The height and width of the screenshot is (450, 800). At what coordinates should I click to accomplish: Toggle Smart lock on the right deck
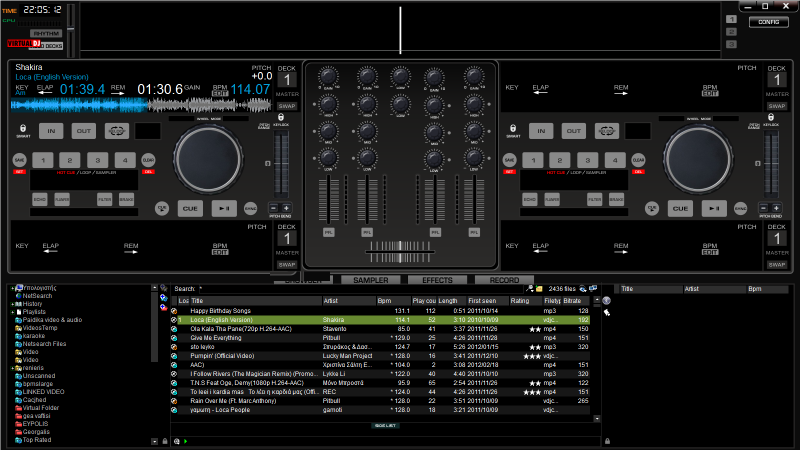click(513, 129)
